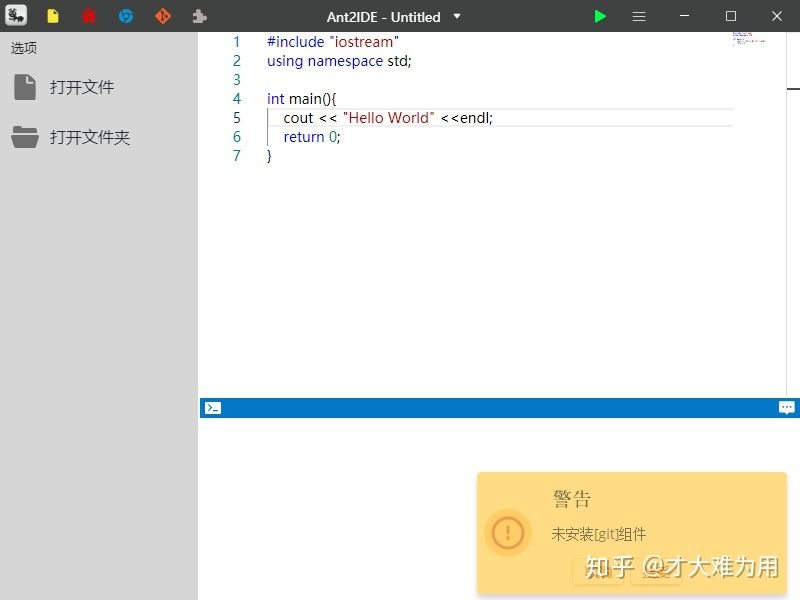Image resolution: width=800 pixels, height=600 pixels.
Task: Click 'return' keyword on line 6
Action: click(304, 137)
